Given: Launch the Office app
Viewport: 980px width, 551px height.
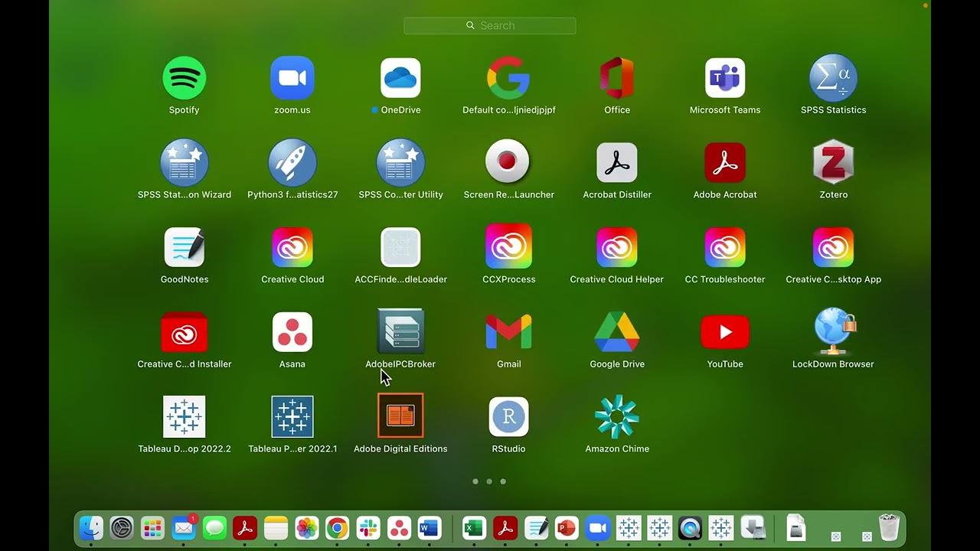Looking at the screenshot, I should click(x=617, y=78).
